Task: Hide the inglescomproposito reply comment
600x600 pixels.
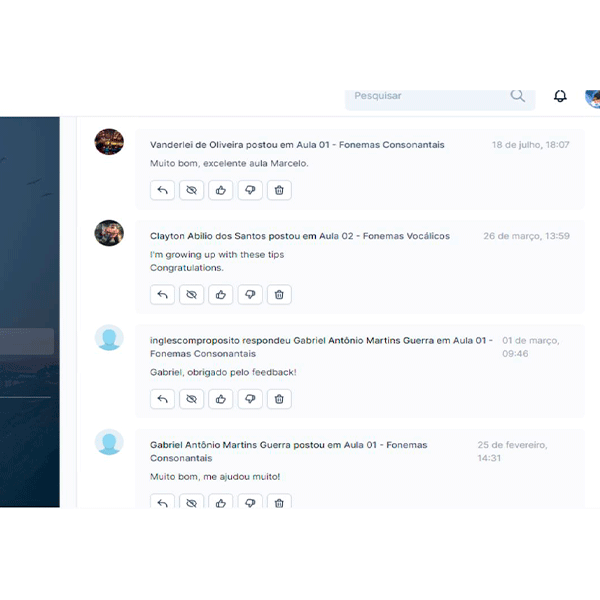Action: point(191,399)
